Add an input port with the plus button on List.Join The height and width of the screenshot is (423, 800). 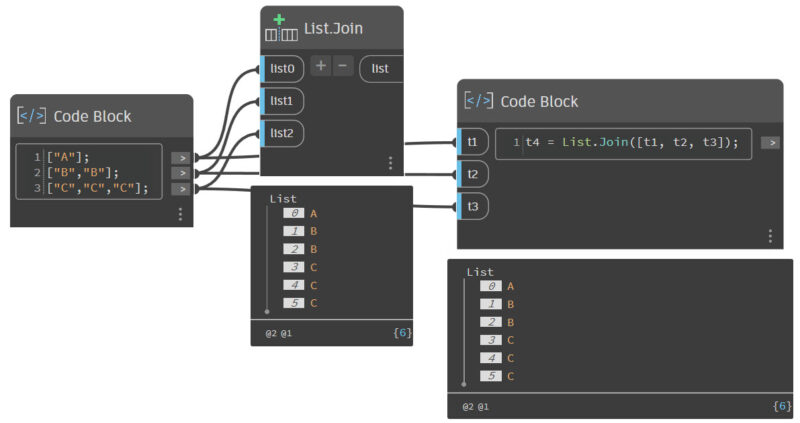click(320, 65)
